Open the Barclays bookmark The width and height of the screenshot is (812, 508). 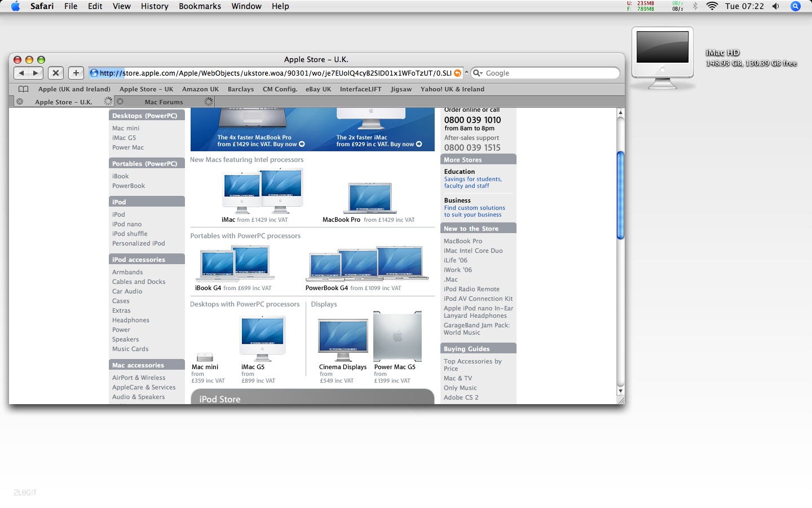(x=241, y=89)
